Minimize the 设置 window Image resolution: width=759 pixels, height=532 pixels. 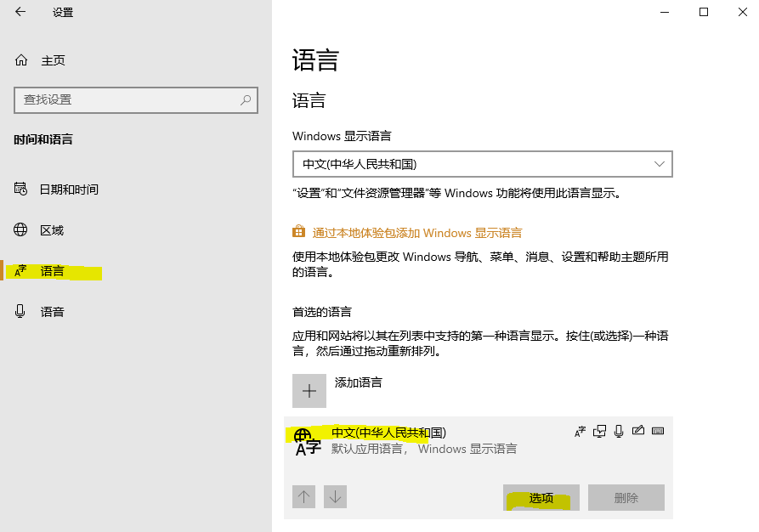665,12
